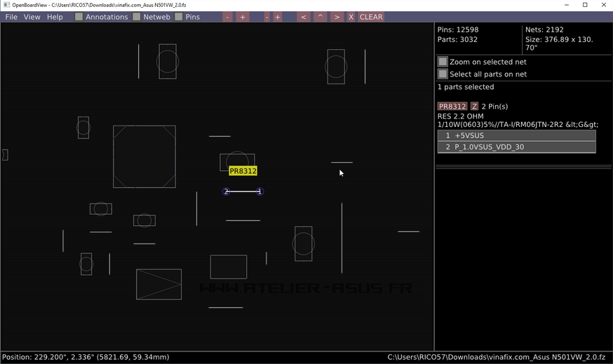Open the View menu

click(x=32, y=17)
